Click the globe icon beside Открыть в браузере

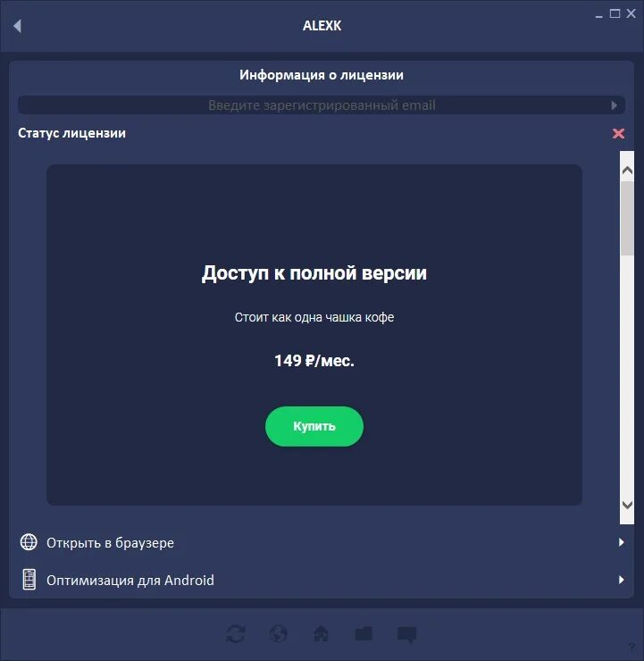point(29,542)
